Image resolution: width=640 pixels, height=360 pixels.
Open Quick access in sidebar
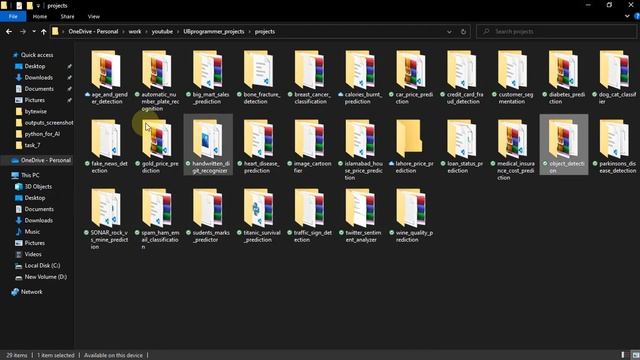[37, 55]
